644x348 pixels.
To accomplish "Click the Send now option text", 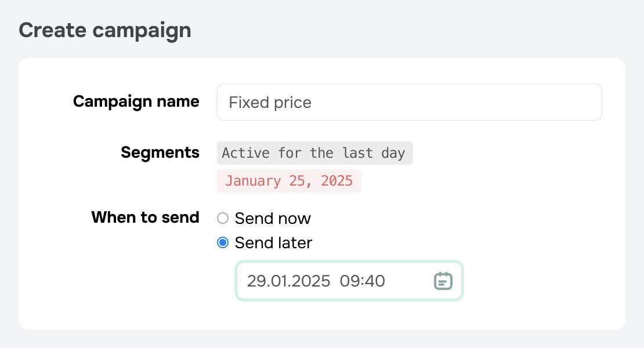I will click(273, 218).
